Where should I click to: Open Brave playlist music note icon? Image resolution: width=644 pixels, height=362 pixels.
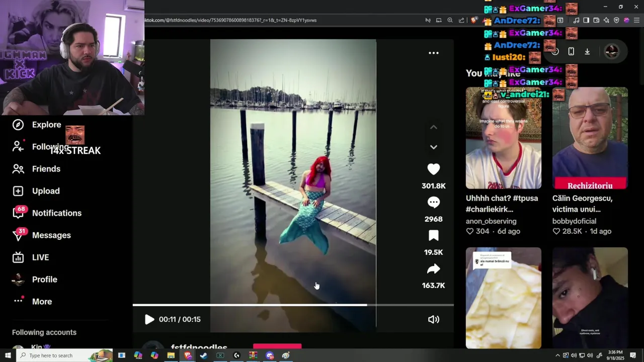coord(576,20)
